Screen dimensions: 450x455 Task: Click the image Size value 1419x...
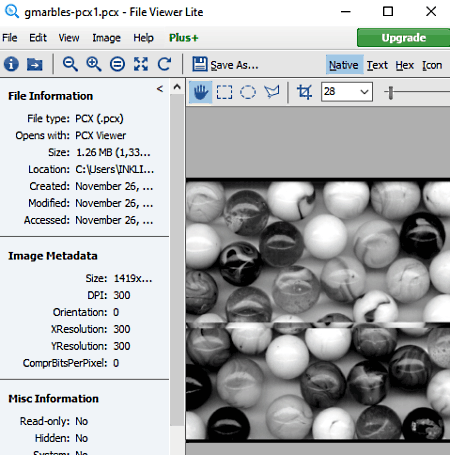[133, 278]
